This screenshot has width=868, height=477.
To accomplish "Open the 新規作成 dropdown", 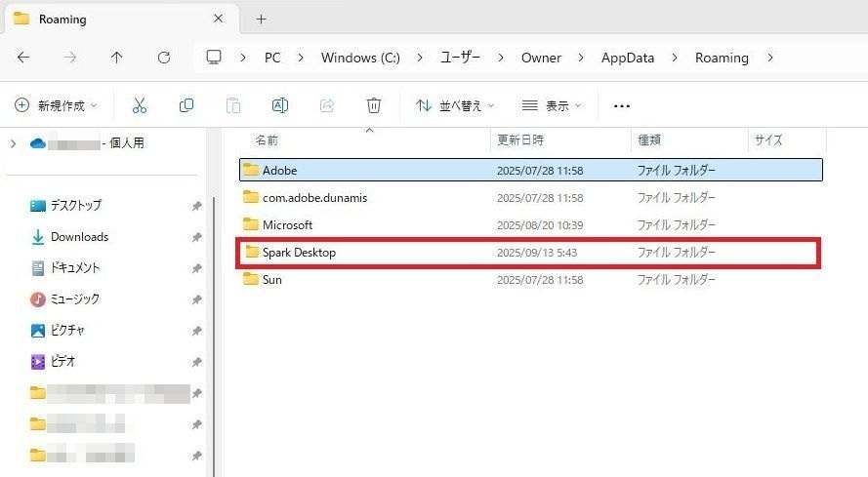I will pos(59,105).
